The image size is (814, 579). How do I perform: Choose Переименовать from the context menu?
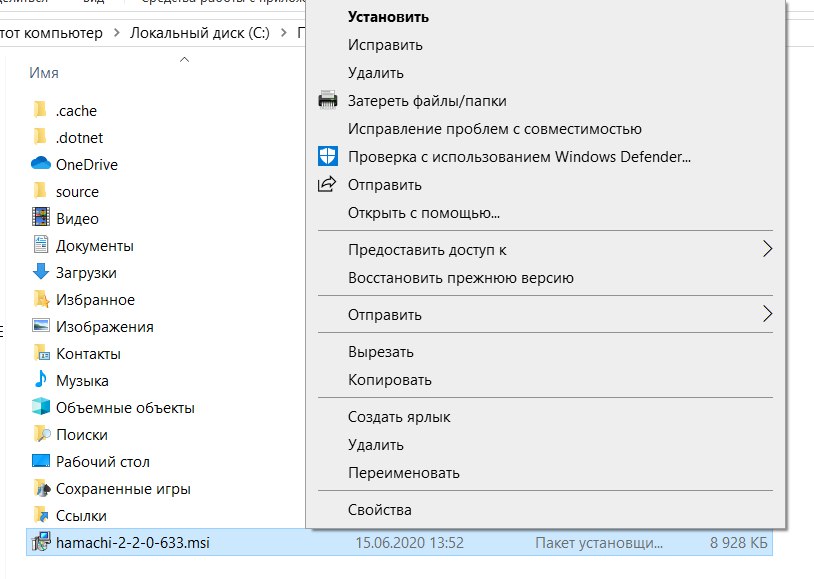(545, 474)
